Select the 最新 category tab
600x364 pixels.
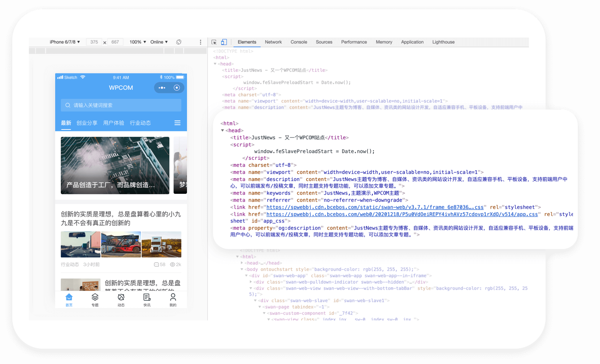66,123
